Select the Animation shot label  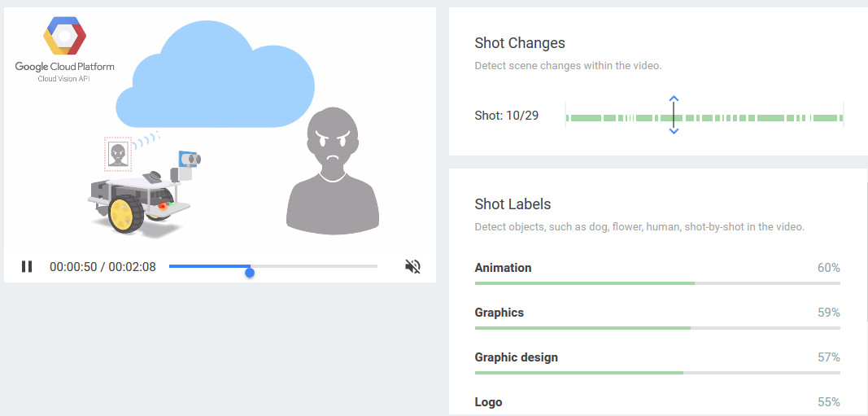503,268
